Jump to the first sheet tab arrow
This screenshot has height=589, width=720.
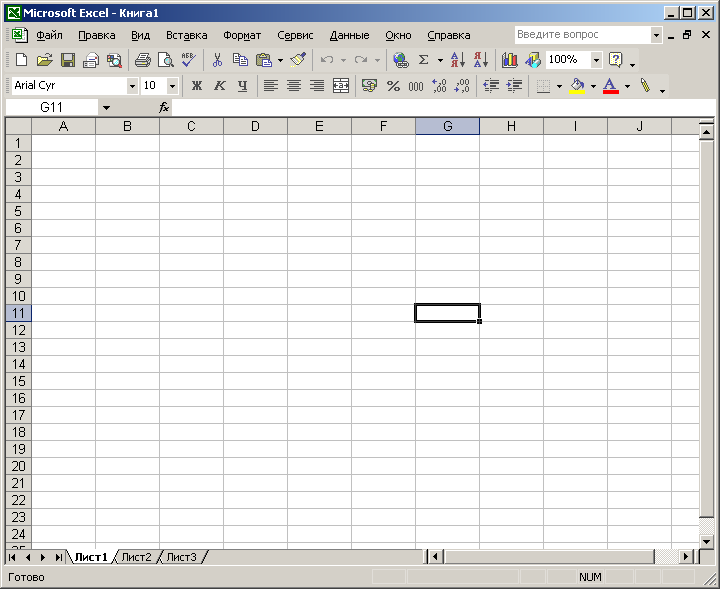click(12, 557)
